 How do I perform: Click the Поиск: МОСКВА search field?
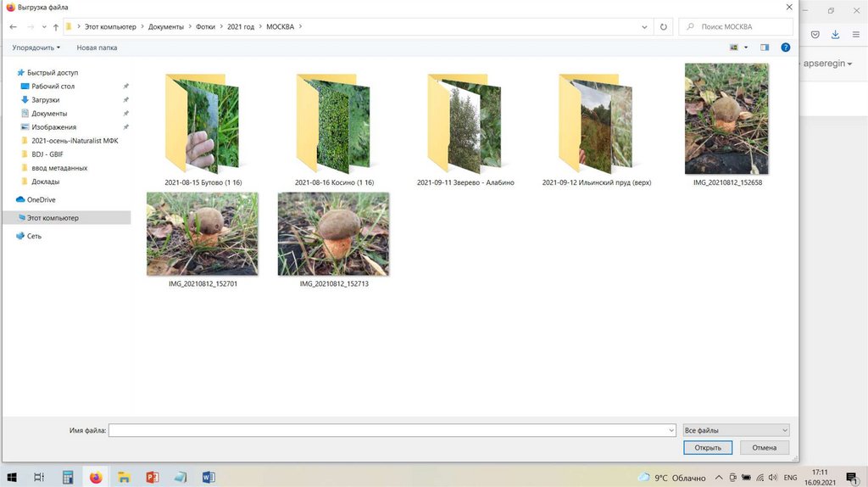(736, 26)
